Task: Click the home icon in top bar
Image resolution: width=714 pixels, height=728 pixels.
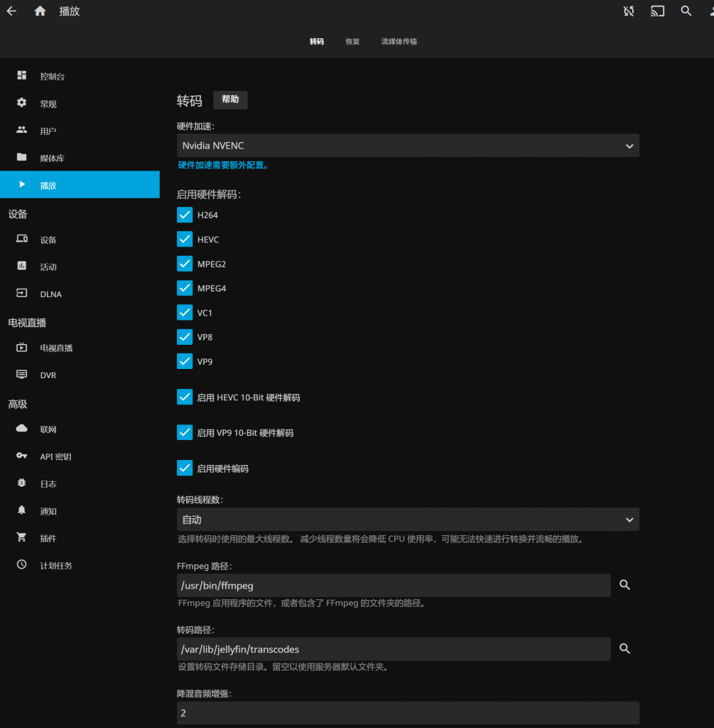Action: coord(40,11)
